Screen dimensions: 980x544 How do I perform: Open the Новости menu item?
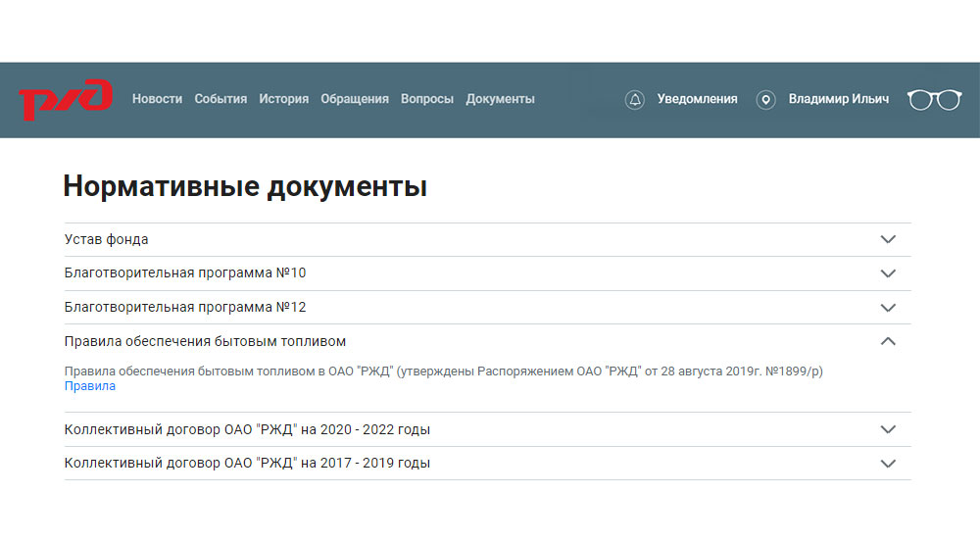[157, 99]
